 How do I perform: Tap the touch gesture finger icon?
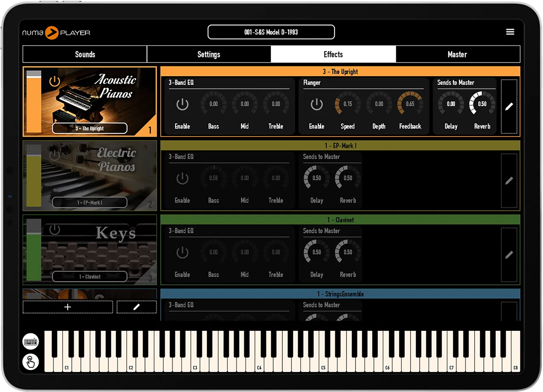coord(31,362)
